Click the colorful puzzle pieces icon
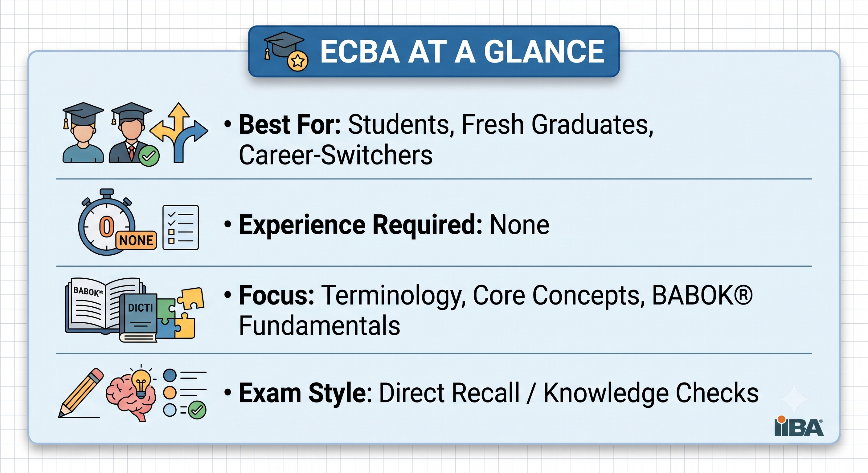Image resolution: width=868 pixels, height=473 pixels. pos(181,313)
